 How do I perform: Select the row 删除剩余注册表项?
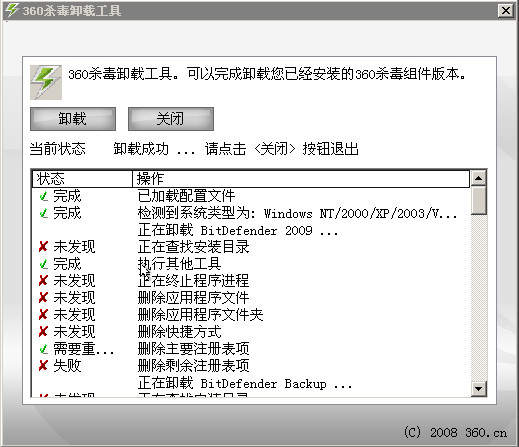coord(251,366)
